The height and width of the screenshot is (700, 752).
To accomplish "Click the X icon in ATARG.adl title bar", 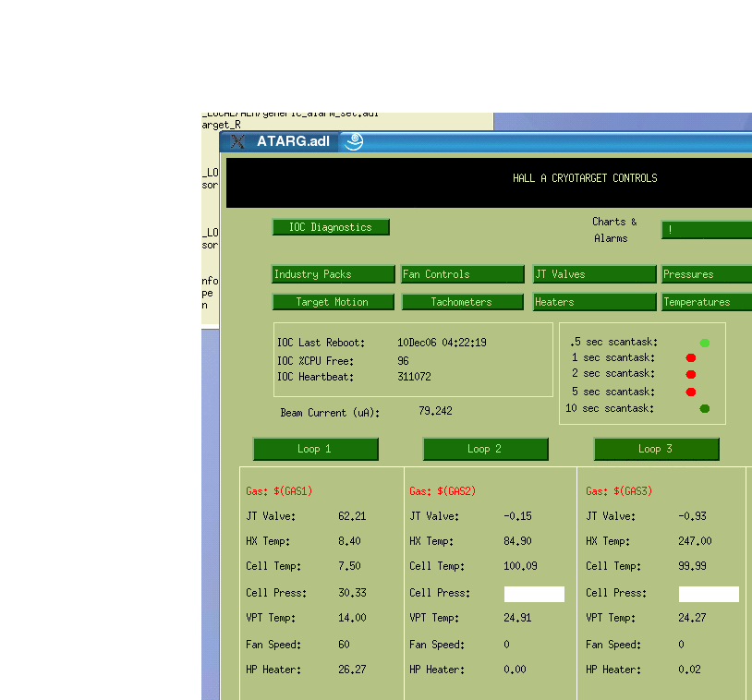I will pos(237,141).
